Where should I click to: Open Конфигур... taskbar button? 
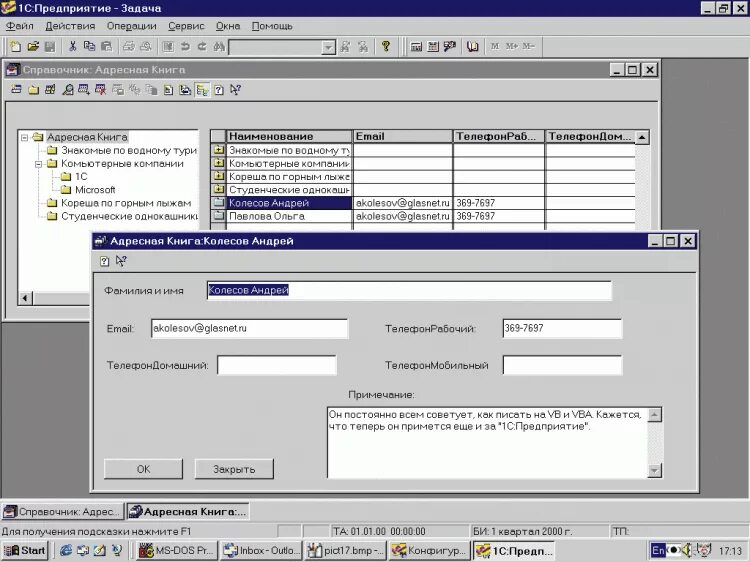click(x=429, y=551)
